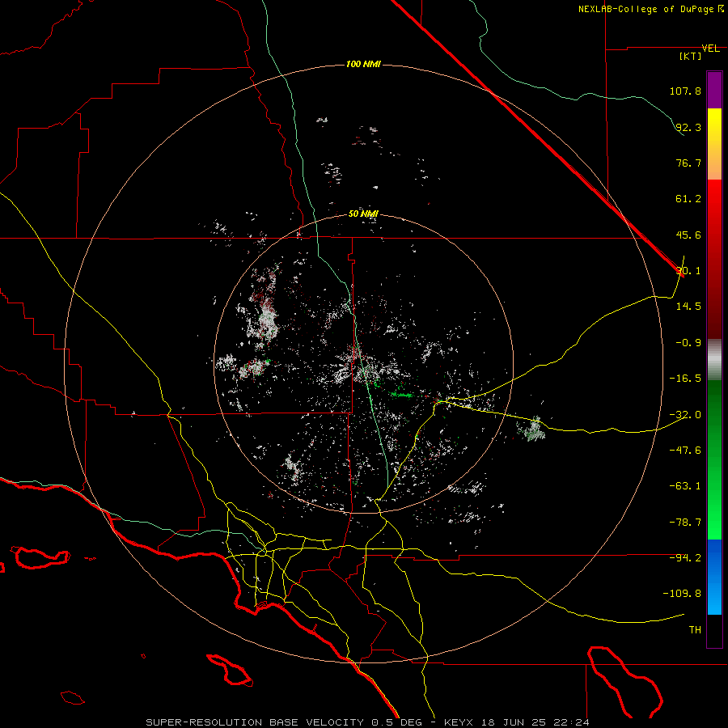Viewport: 728px width, 728px height.
Task: Select the -16.5 legend value
Action: (685, 379)
